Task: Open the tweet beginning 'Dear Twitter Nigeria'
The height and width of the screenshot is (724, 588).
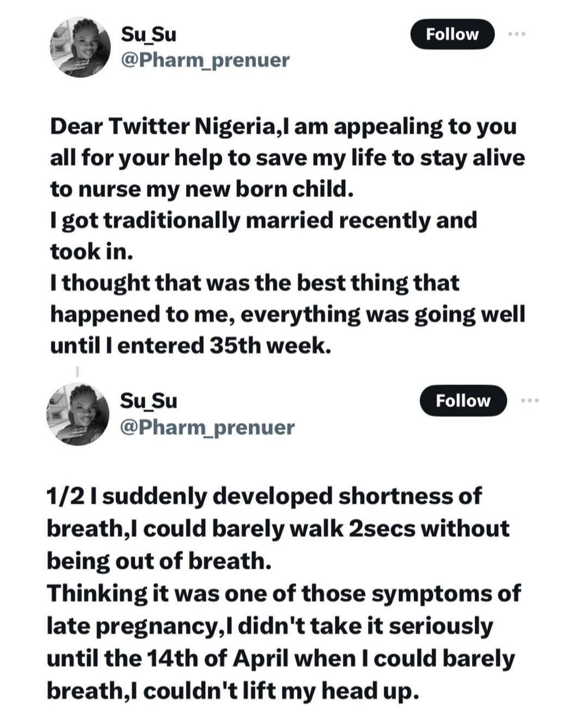Action: pyautogui.click(x=287, y=235)
